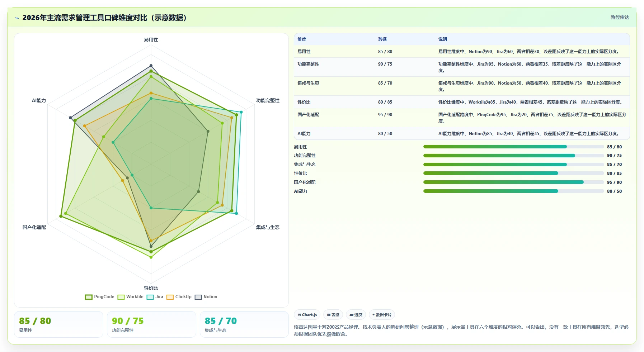Toggle PingCode series in chart legend

coord(100,297)
